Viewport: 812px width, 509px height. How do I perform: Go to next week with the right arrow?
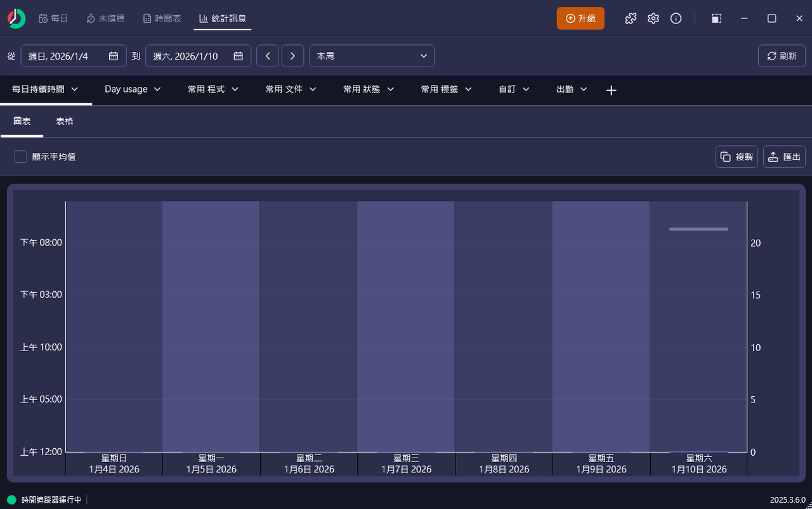tap(292, 56)
